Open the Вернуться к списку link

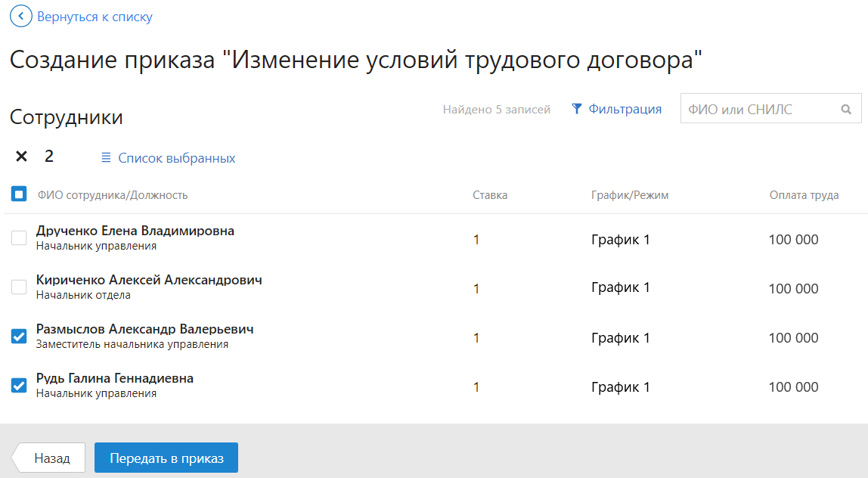tap(95, 17)
